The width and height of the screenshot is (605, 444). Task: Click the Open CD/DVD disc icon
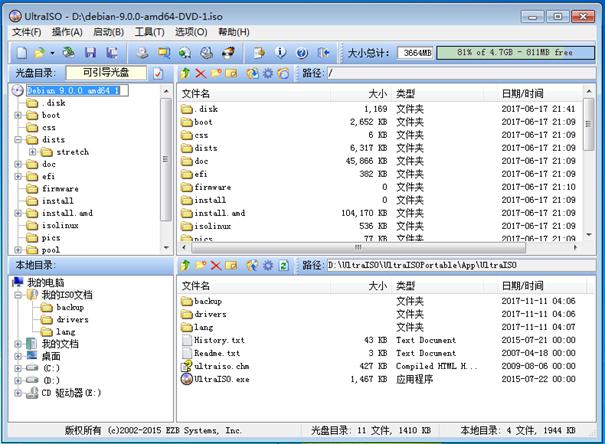69,52
